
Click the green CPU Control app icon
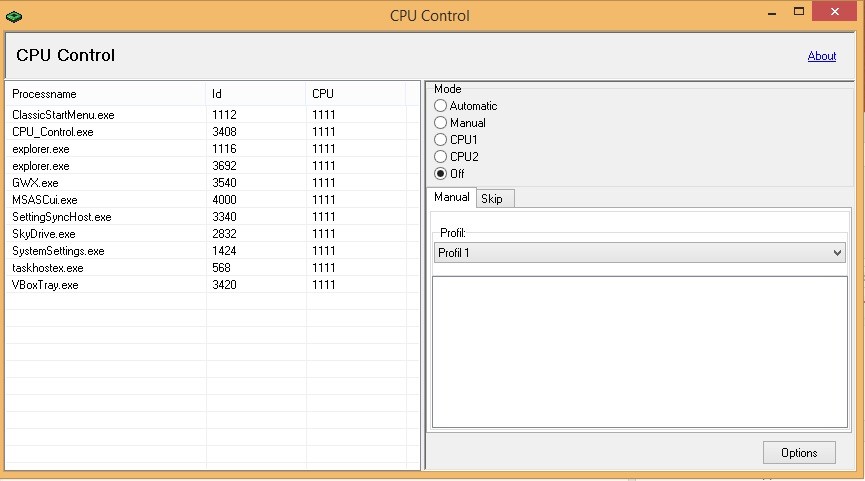14,17
